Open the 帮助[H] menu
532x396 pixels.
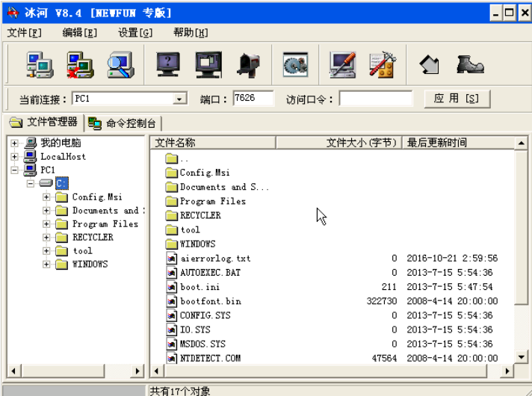(x=191, y=33)
